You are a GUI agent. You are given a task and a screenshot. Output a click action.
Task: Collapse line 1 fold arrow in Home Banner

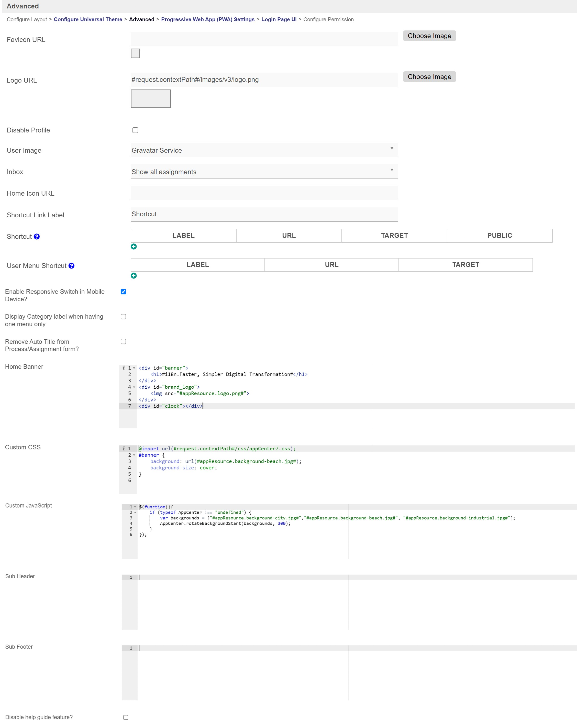pos(134,368)
